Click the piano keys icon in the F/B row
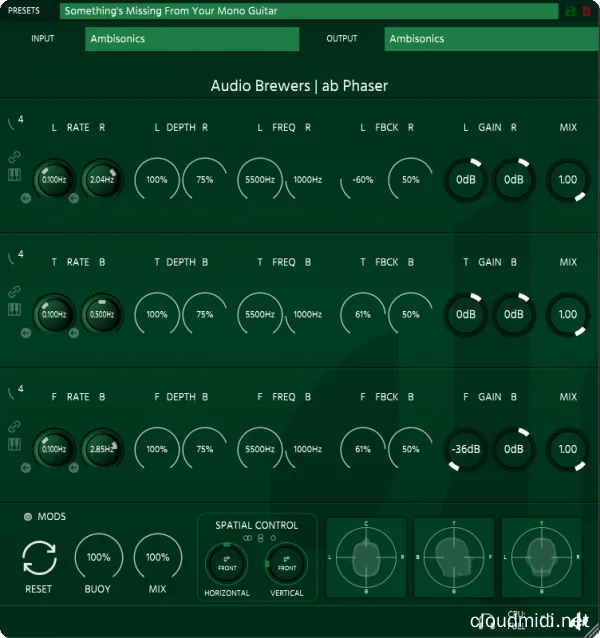 (x=14, y=444)
